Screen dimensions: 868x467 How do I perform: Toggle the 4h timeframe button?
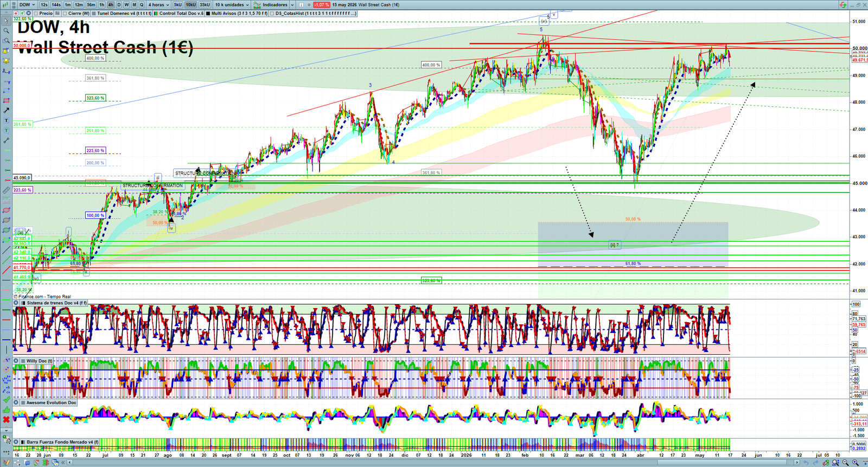(x=111, y=5)
